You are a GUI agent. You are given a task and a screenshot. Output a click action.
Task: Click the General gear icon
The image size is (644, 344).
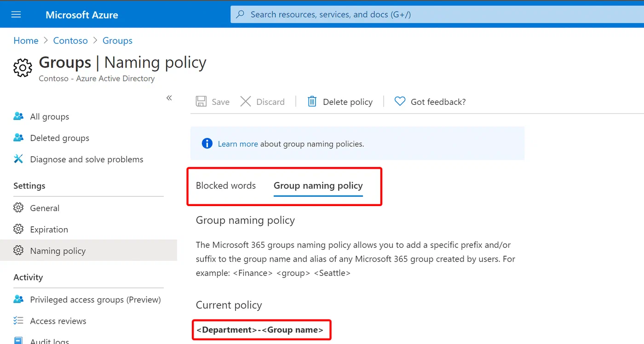click(18, 207)
